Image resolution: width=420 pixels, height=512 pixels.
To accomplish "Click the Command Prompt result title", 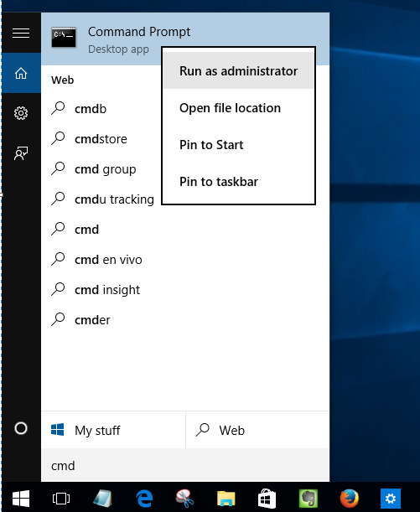I will pos(139,32).
